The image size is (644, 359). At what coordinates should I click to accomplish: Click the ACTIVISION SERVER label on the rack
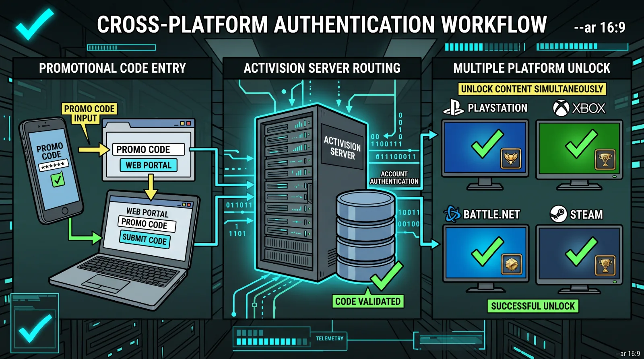click(x=343, y=148)
